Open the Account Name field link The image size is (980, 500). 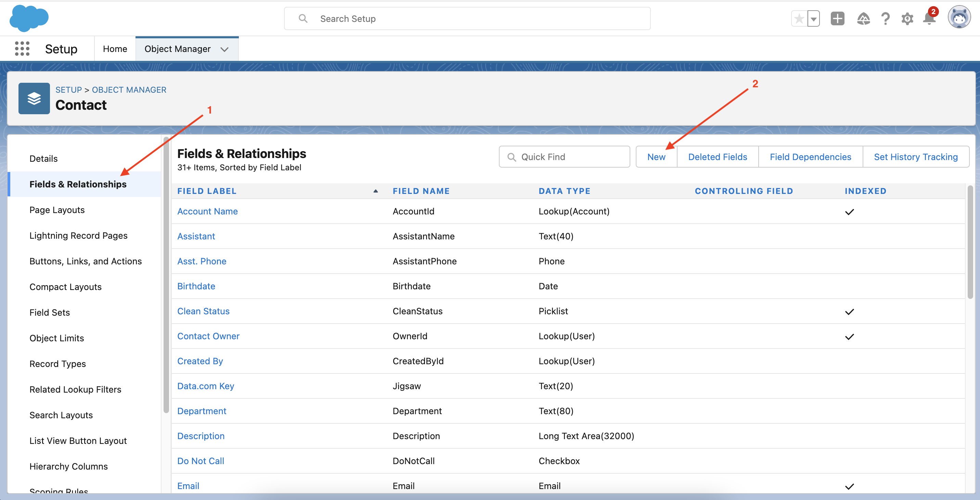207,211
